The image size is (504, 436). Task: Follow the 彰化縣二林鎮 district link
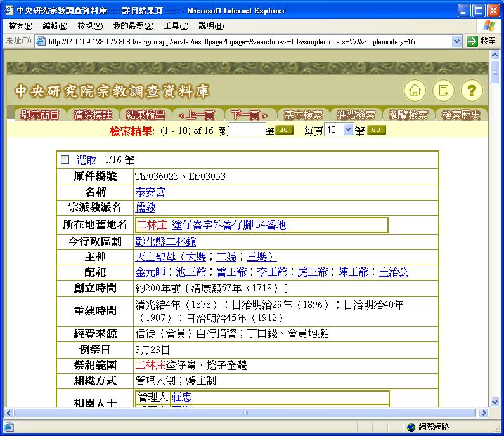(x=165, y=241)
